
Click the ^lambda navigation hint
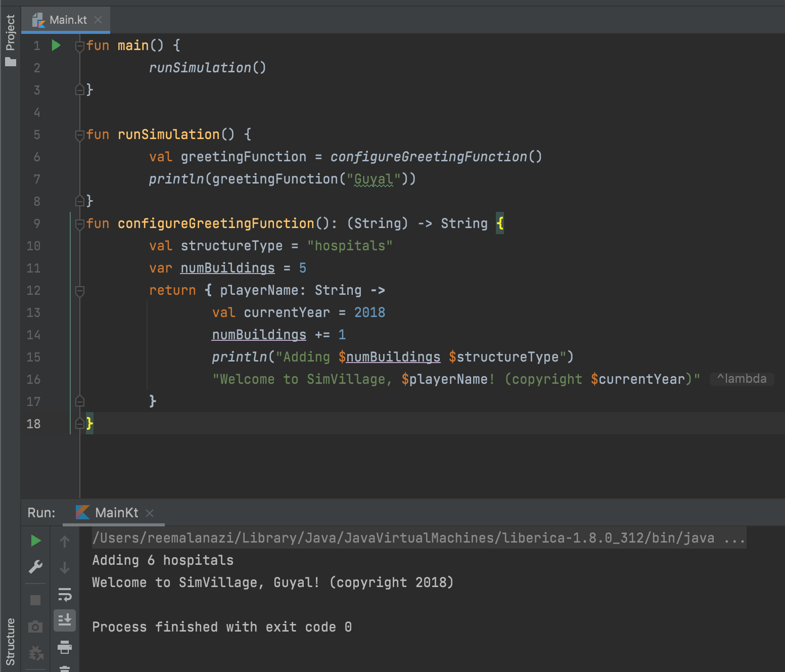(742, 379)
